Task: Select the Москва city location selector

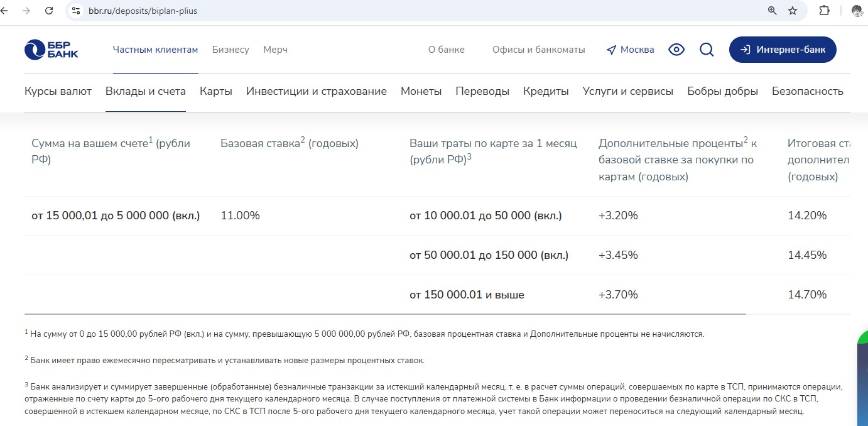Action: [x=630, y=50]
